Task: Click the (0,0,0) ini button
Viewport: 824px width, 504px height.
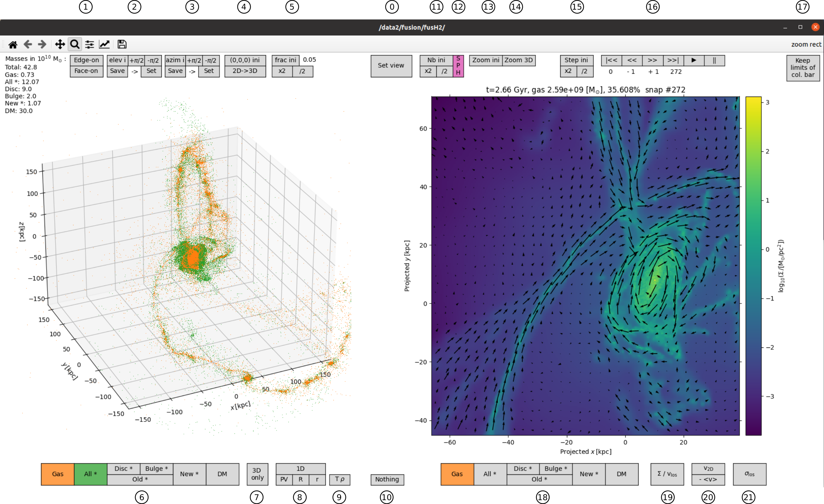Action: 245,60
